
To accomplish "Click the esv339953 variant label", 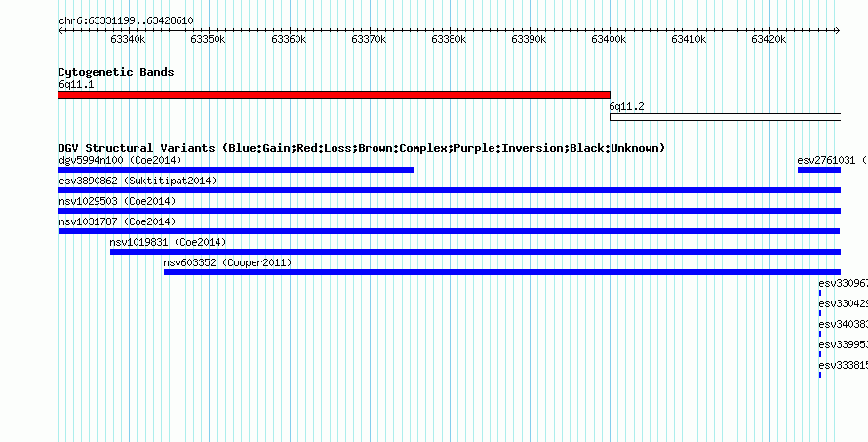I will [843, 344].
